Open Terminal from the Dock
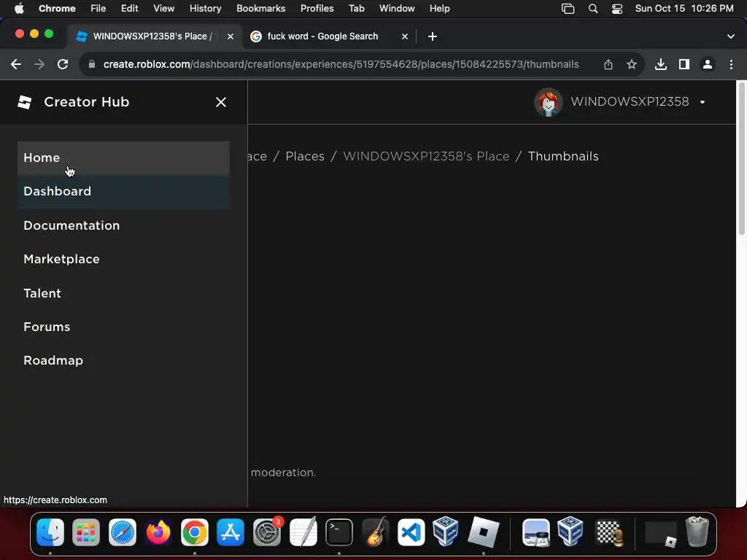This screenshot has height=560, width=747. (x=339, y=532)
